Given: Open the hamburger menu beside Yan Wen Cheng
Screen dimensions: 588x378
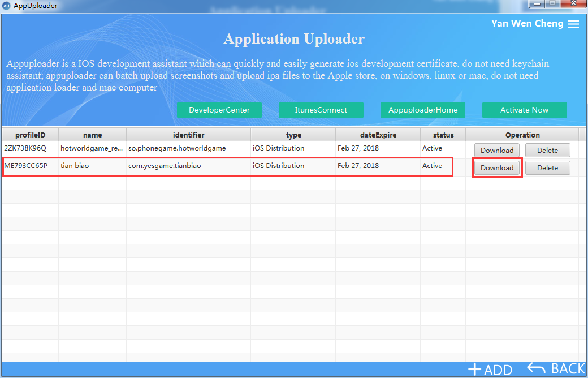Looking at the screenshot, I should [573, 24].
